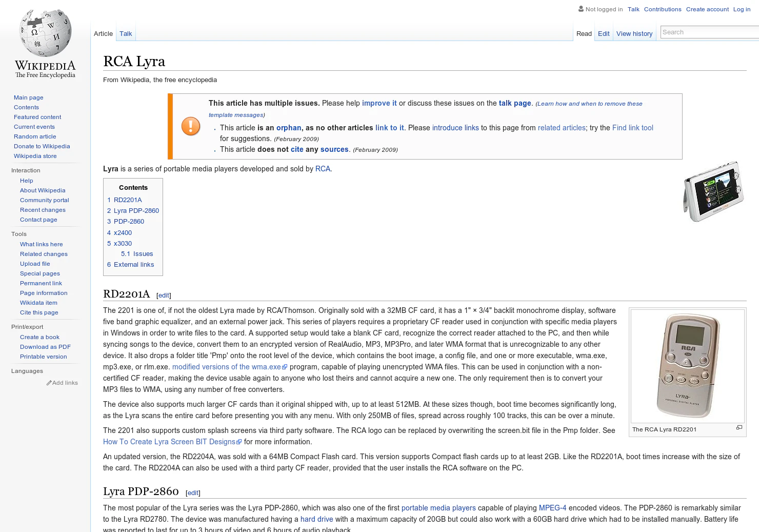Jump to RD2201A in contents
The image size is (759, 532).
click(x=125, y=200)
